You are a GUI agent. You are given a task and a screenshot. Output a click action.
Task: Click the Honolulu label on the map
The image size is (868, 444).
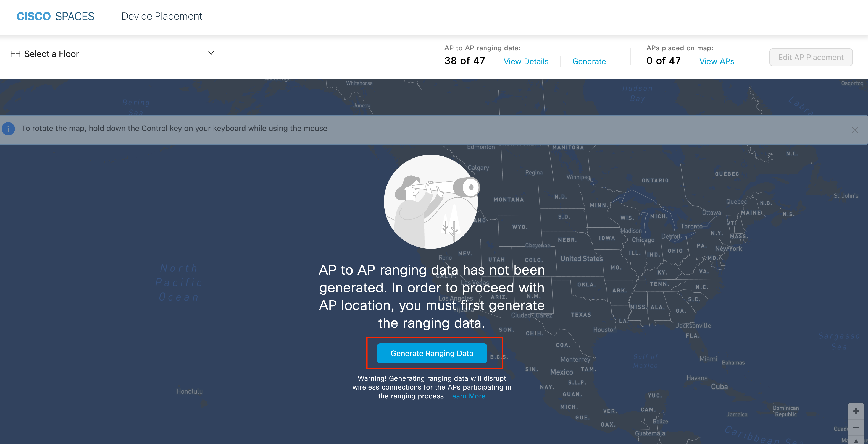(x=189, y=391)
